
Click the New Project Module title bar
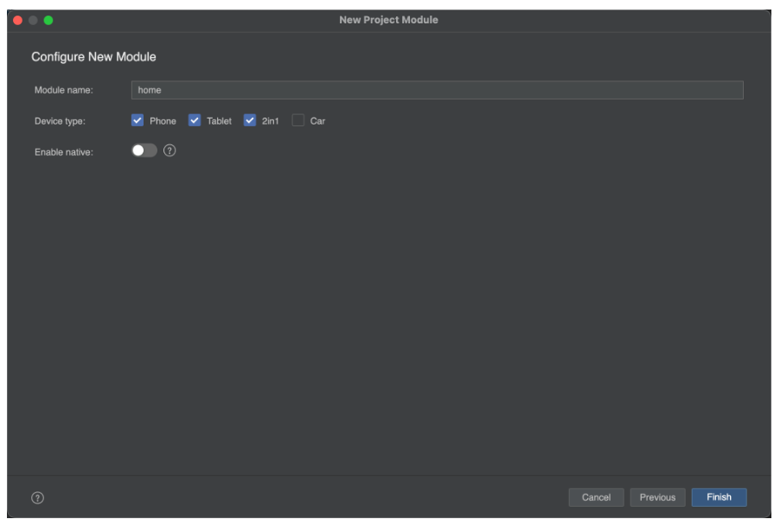pyautogui.click(x=388, y=20)
